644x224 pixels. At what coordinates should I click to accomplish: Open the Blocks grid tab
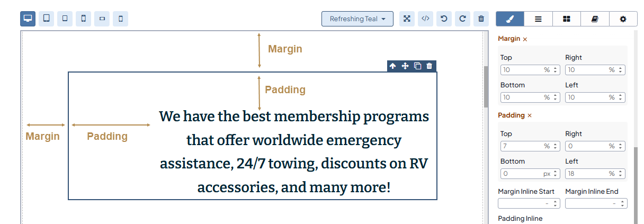coord(567,19)
